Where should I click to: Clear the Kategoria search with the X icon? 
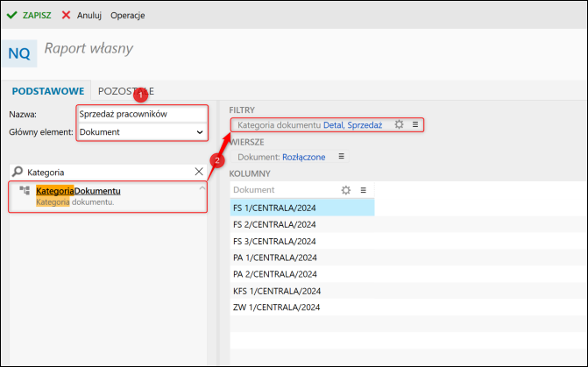coord(198,172)
